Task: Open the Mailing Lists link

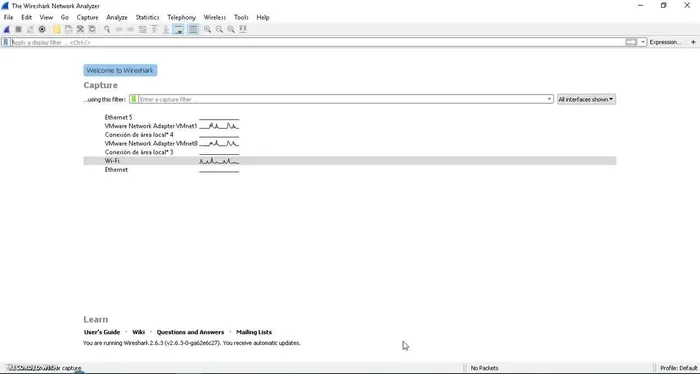Action: coord(254,332)
